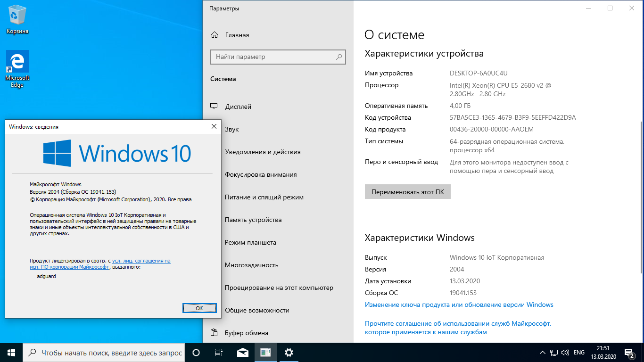Open the Windows Start menu
Screen dimensions: 644x362
(11, 353)
